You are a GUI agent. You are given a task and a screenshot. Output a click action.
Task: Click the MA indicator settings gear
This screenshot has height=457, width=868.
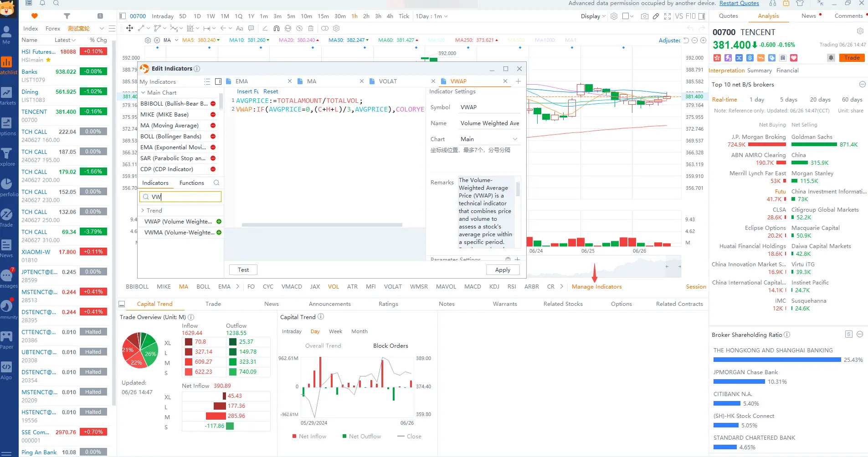148,40
